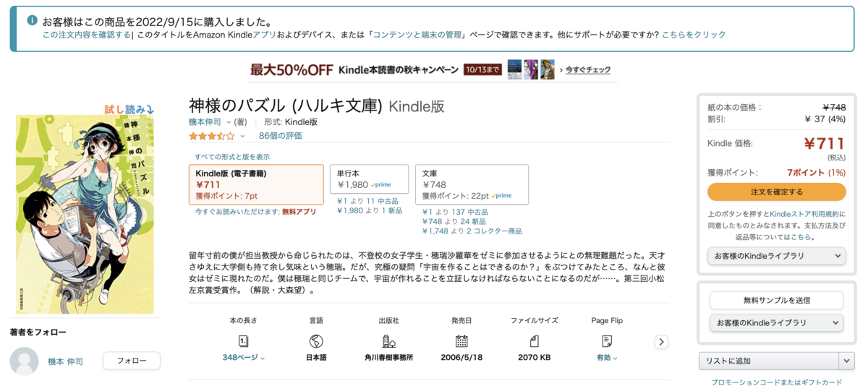
Task: Click the ¥711 Kindle price in buy box
Action: [825, 143]
